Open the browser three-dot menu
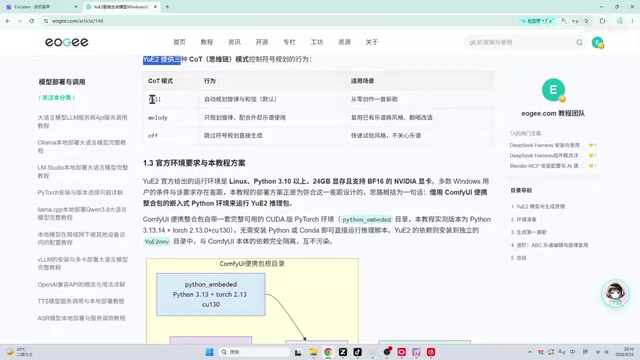 (632, 21)
